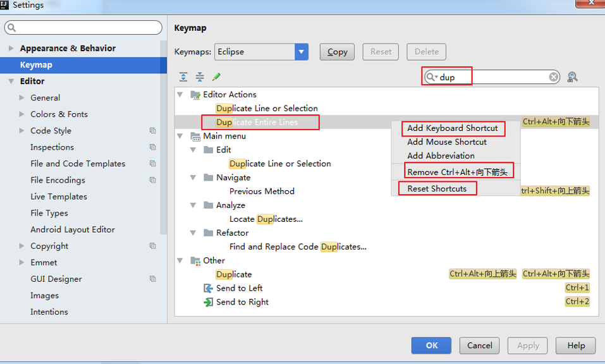
Task: Open Android Layout Editor settings
Action: [73, 229]
